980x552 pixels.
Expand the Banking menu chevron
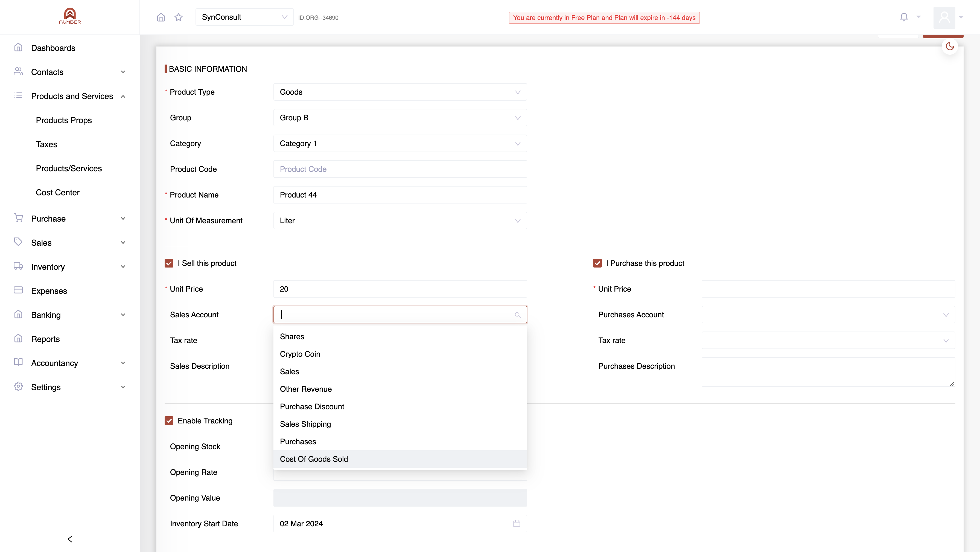(123, 315)
